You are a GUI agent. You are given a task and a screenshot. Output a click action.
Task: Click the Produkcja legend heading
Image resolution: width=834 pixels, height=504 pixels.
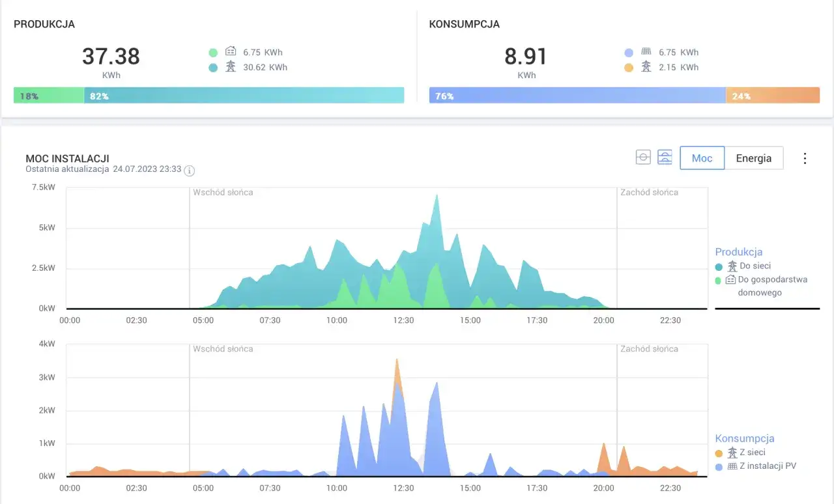738,252
